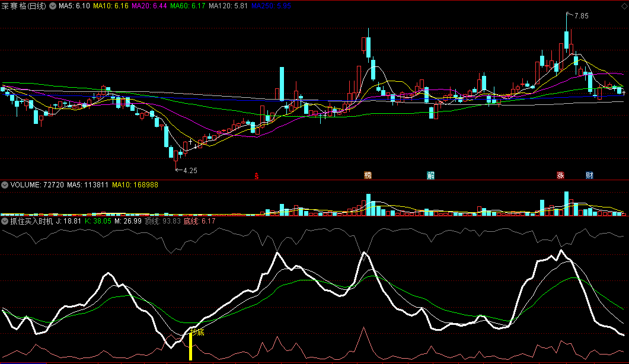Screen dimensions: 629x364
Task: Click volume MA5: 113811 label
Action: coord(88,185)
